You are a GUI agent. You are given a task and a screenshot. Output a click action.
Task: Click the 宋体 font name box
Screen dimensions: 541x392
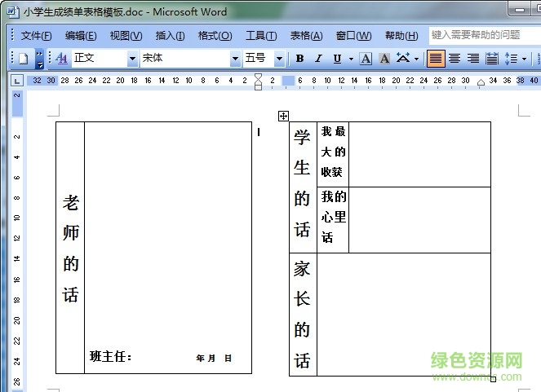pos(185,58)
